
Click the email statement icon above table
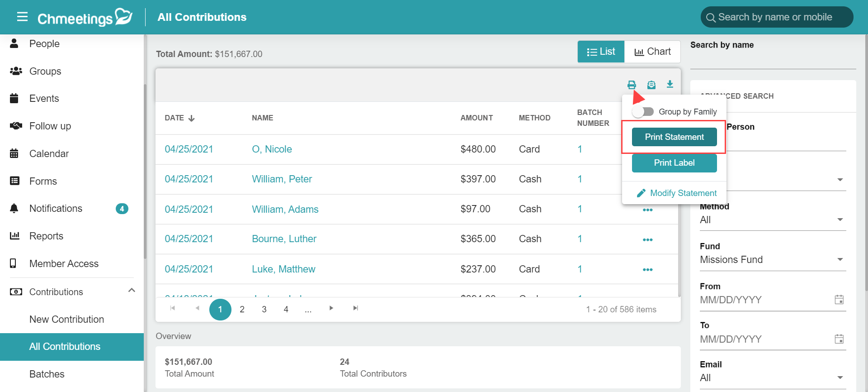[651, 85]
